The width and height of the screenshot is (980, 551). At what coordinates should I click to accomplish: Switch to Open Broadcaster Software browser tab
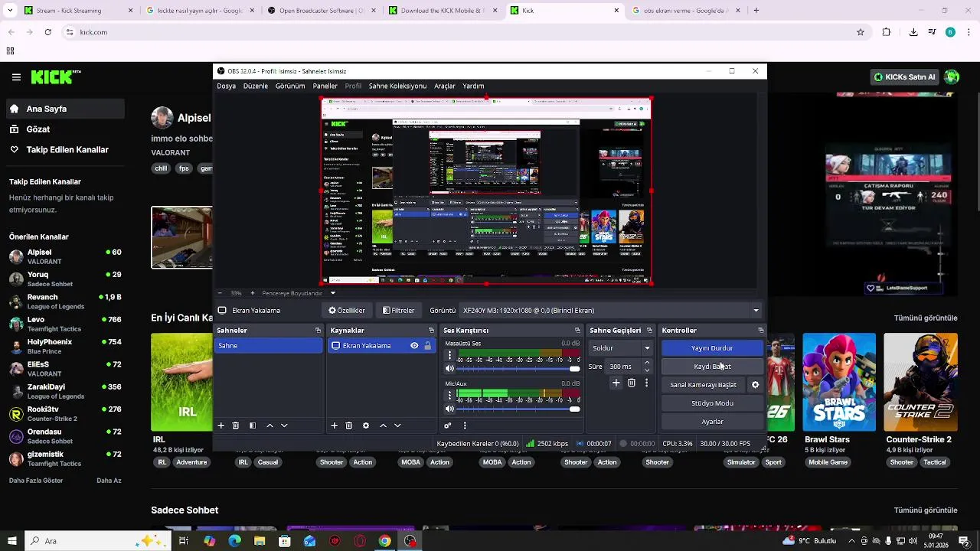pos(320,11)
